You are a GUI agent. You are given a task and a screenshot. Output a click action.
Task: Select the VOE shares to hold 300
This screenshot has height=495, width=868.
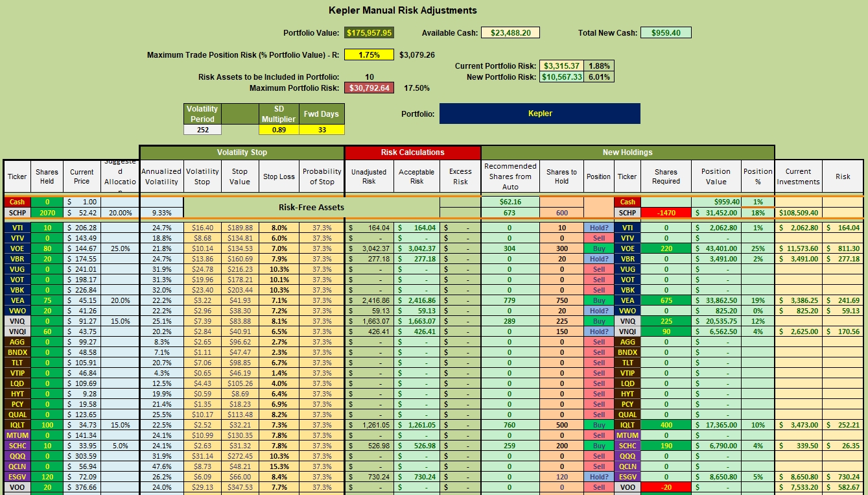(561, 248)
